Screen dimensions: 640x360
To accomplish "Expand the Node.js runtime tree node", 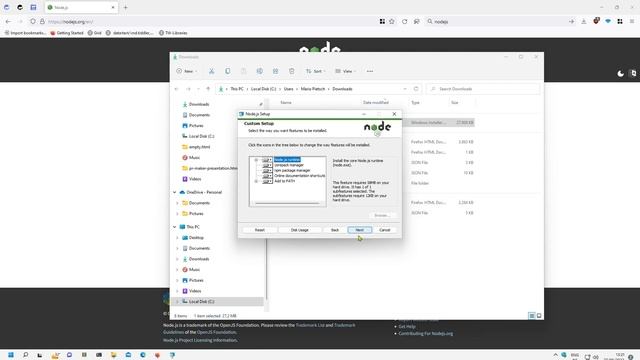I will click(256, 160).
